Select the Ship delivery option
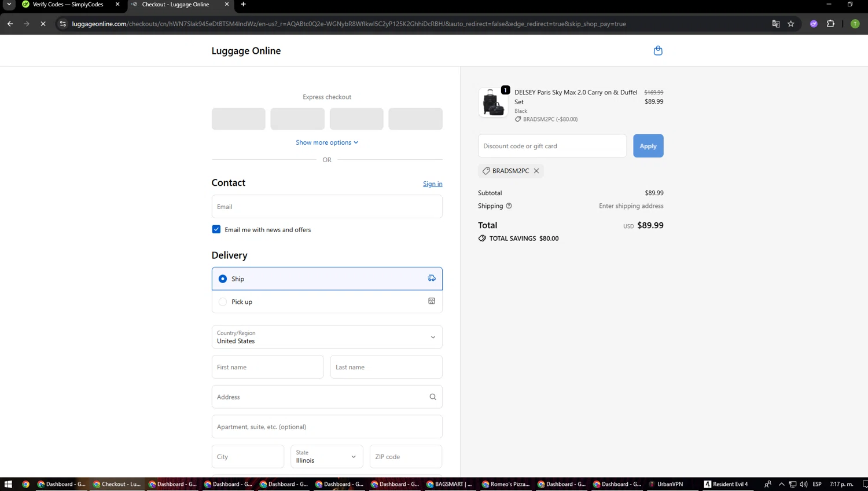This screenshot has width=868, height=491. coord(327,279)
